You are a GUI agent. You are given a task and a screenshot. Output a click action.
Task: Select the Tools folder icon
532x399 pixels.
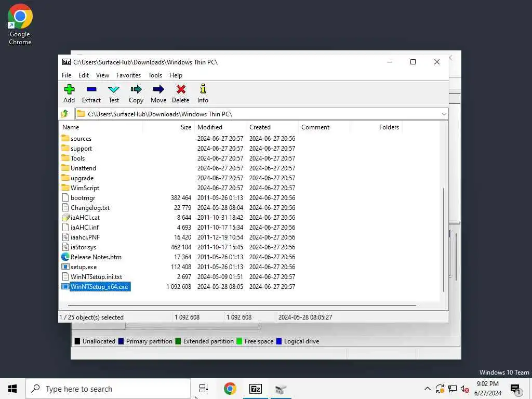[x=65, y=158]
